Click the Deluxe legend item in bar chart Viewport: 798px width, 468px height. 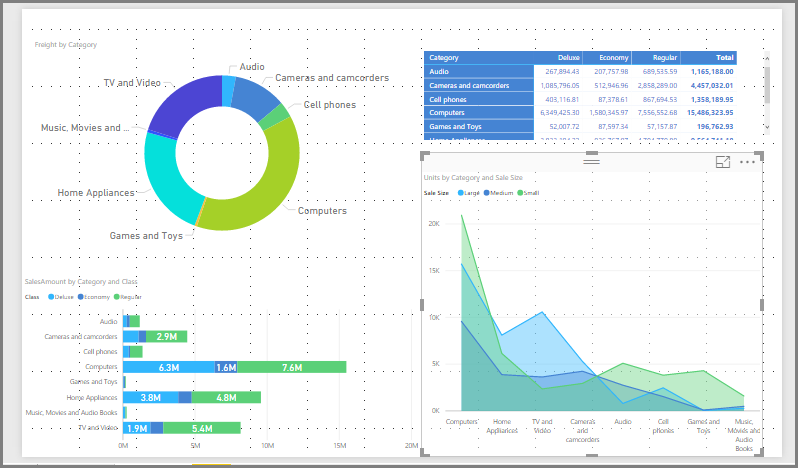click(x=62, y=297)
